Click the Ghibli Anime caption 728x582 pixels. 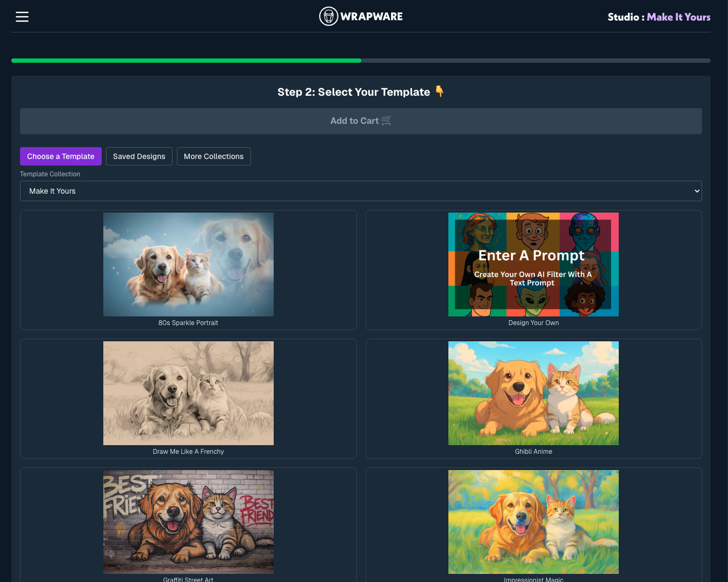tap(533, 452)
